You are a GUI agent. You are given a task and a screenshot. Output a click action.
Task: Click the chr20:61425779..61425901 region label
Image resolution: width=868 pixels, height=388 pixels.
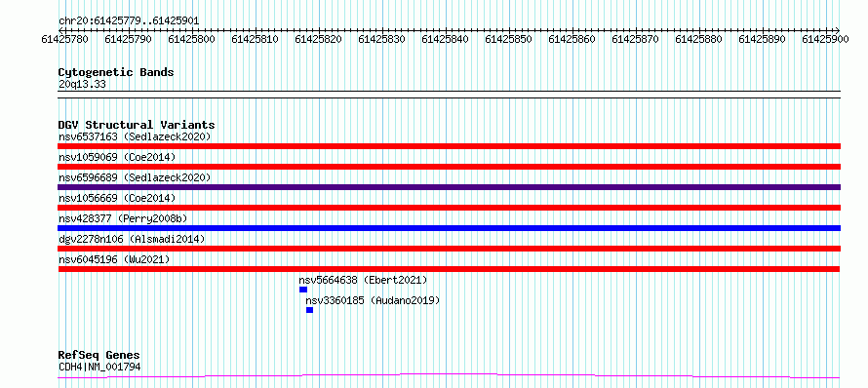[x=129, y=21]
